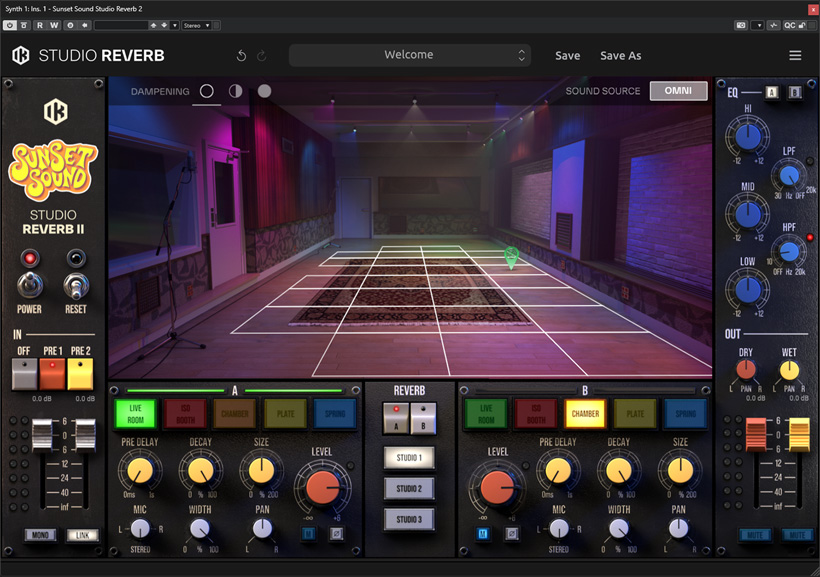
Task: Open the host preset list dropdown arrow
Action: (x=175, y=25)
